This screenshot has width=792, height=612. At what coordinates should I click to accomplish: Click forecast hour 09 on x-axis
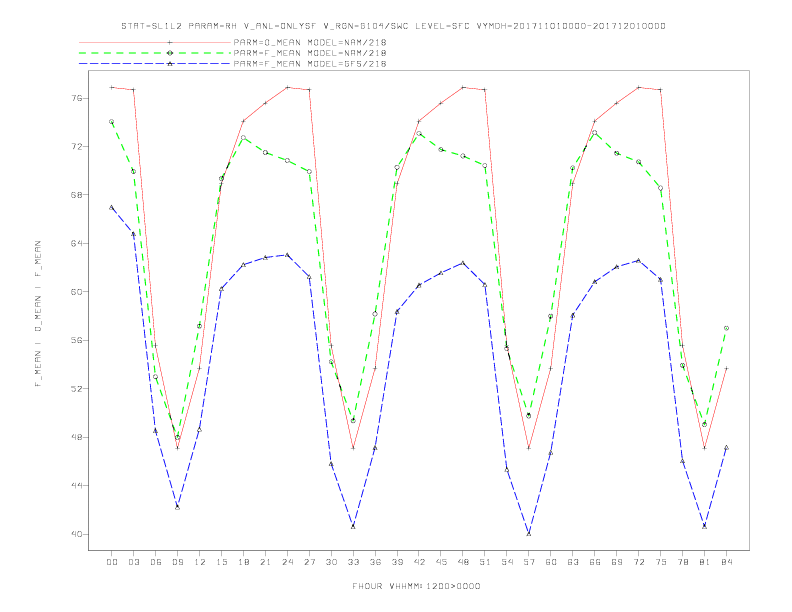[177, 562]
